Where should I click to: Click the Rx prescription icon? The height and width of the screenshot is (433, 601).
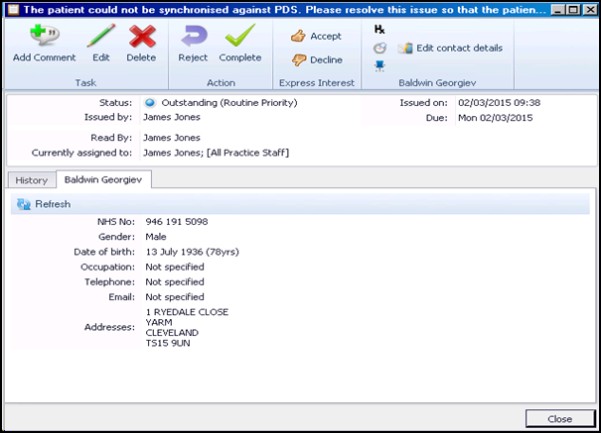(x=380, y=30)
